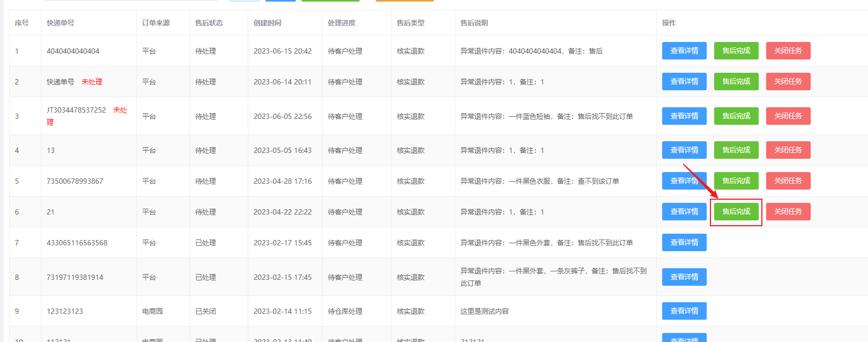Click 关闭任务 for row 1
The width and height of the screenshot is (868, 342).
pos(788,51)
